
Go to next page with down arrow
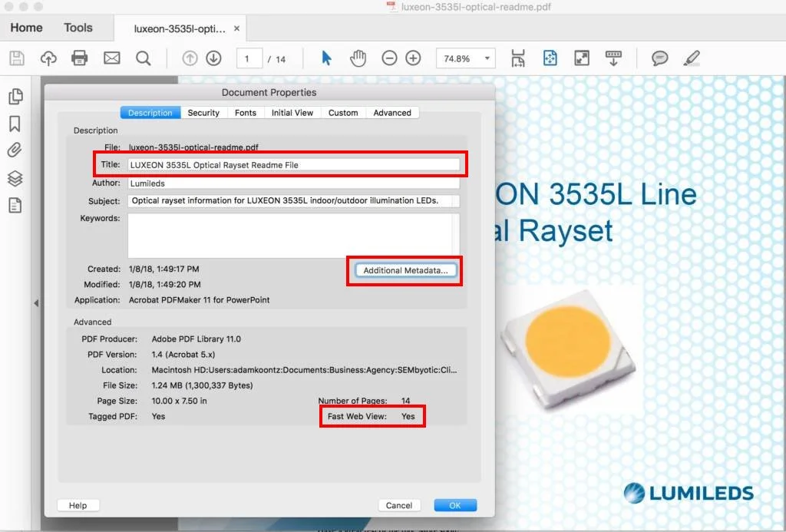click(x=213, y=58)
